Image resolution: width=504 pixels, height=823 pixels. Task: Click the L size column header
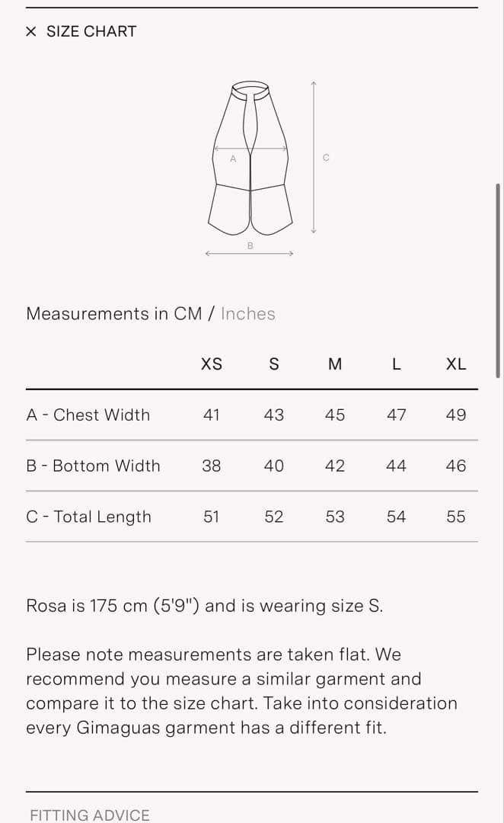[x=397, y=363]
